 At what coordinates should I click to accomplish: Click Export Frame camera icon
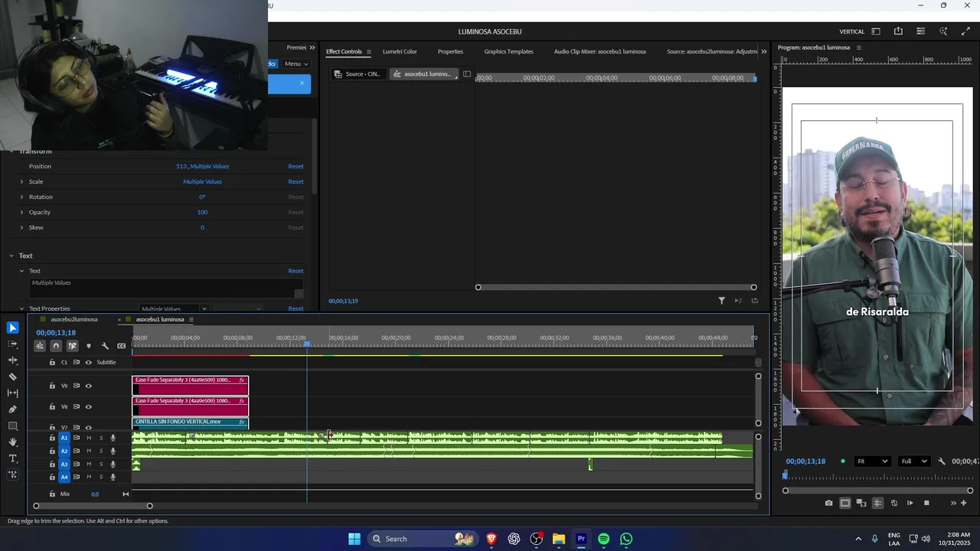[828, 503]
